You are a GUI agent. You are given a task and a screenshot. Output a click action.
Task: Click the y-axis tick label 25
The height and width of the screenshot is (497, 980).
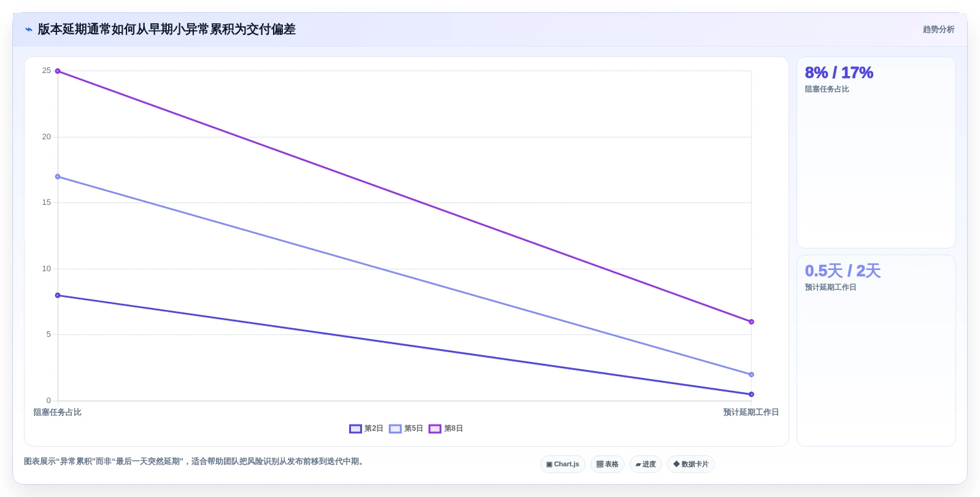47,71
